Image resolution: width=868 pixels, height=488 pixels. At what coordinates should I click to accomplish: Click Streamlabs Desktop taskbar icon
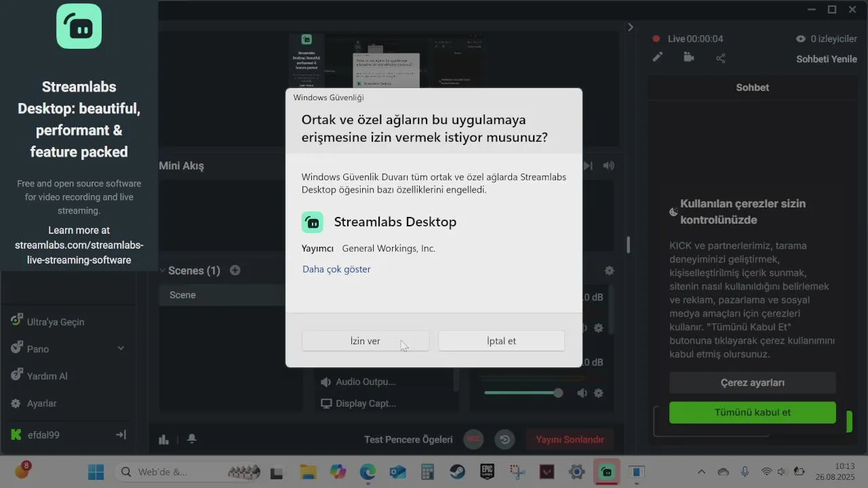(x=607, y=472)
